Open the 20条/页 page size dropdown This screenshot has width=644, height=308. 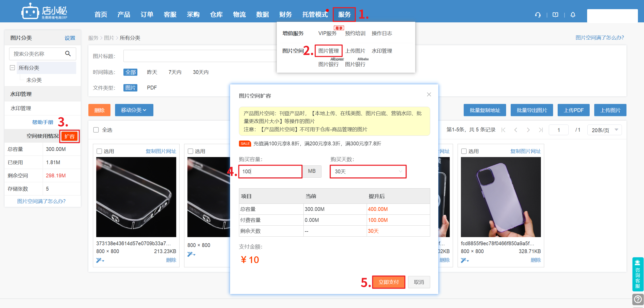[604, 130]
